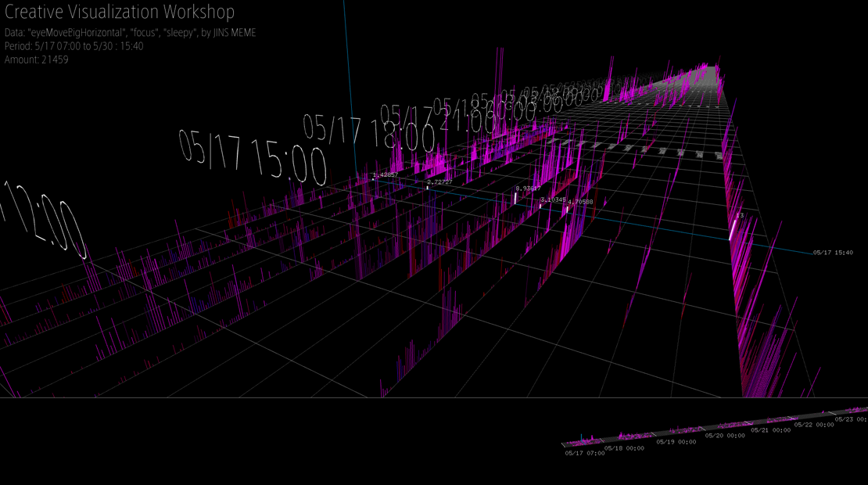Viewport: 868px width, 485px height.
Task: Click the "05/17 07:00" mini timeline label
Action: pos(585,453)
